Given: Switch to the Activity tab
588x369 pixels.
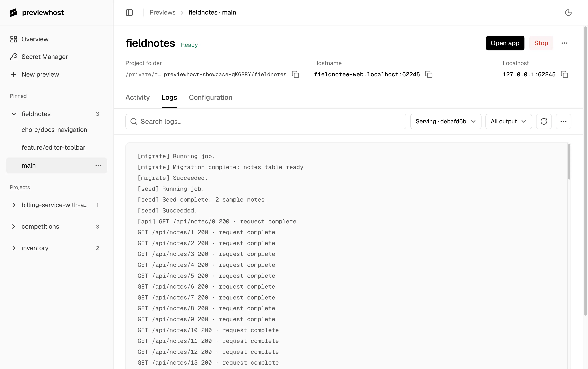Looking at the screenshot, I should 138,97.
